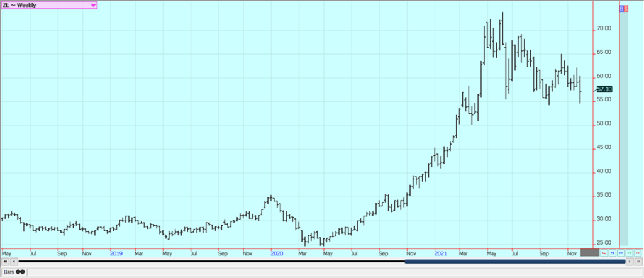Click the 2021 year label on time axis

point(441,253)
